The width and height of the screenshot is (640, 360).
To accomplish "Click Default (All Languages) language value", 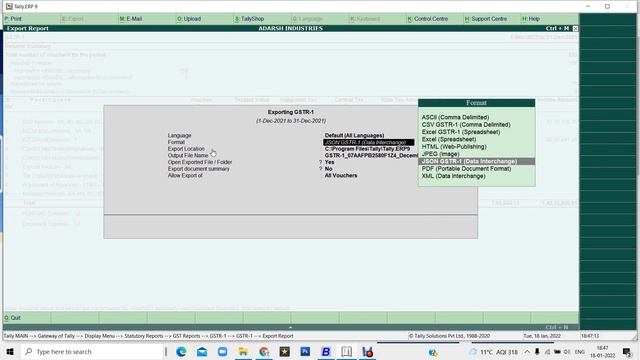I will 354,136.
